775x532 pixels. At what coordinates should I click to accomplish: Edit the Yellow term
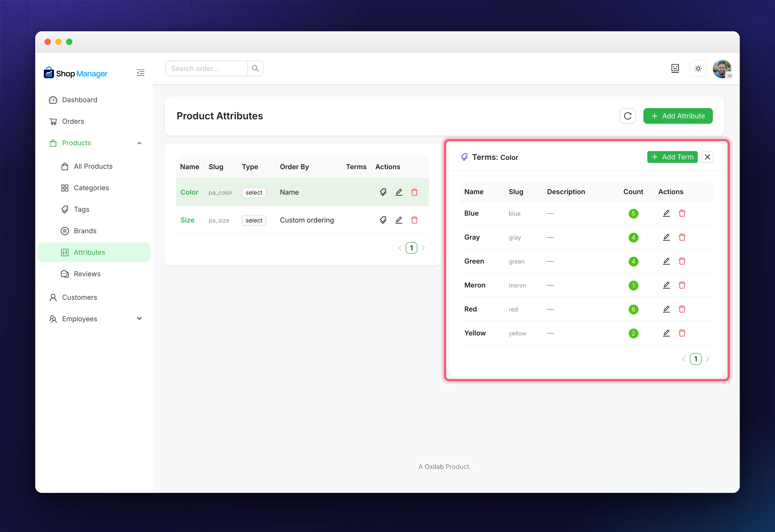(x=666, y=333)
